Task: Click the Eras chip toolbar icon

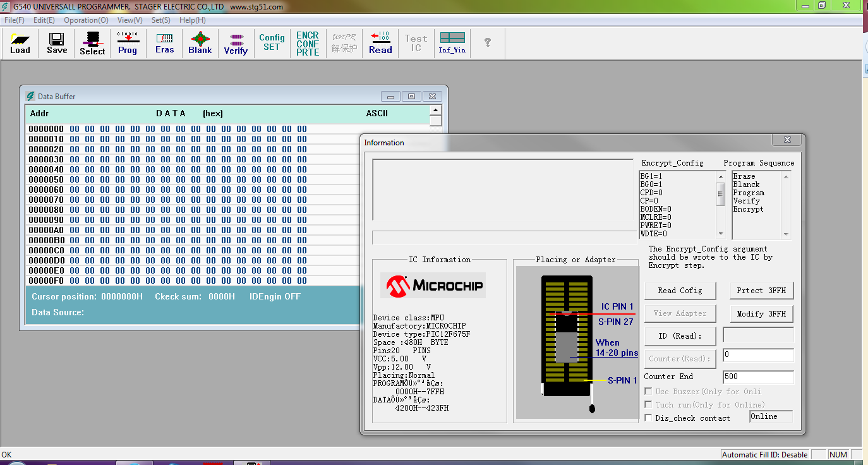Action: 164,43
